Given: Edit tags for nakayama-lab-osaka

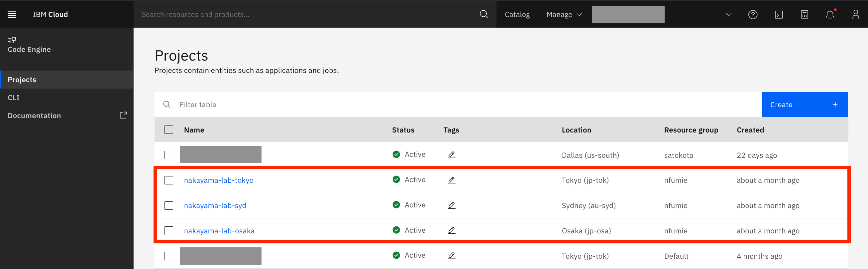Looking at the screenshot, I should pyautogui.click(x=452, y=230).
